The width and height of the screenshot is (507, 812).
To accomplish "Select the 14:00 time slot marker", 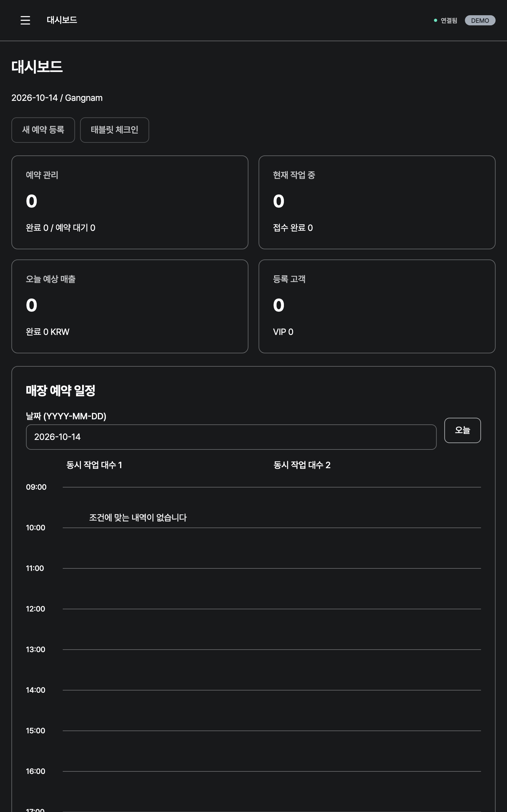I will (35, 690).
